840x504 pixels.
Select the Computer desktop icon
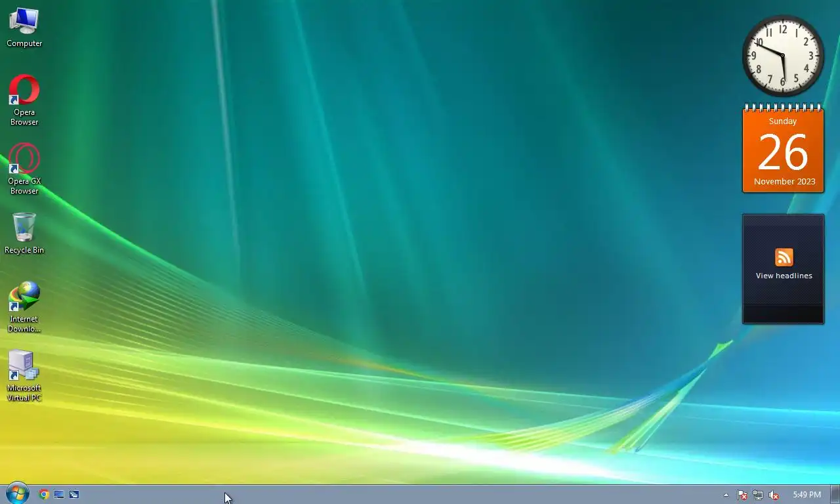(x=24, y=27)
